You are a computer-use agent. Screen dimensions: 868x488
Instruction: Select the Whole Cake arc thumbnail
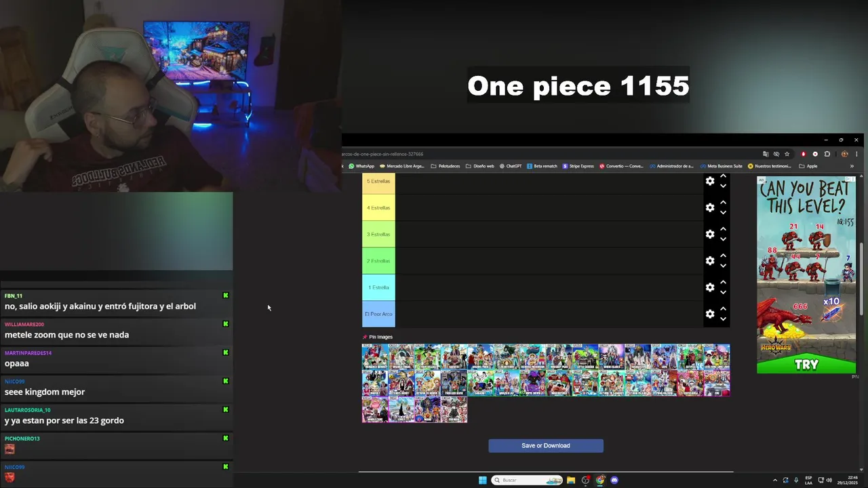[375, 409]
